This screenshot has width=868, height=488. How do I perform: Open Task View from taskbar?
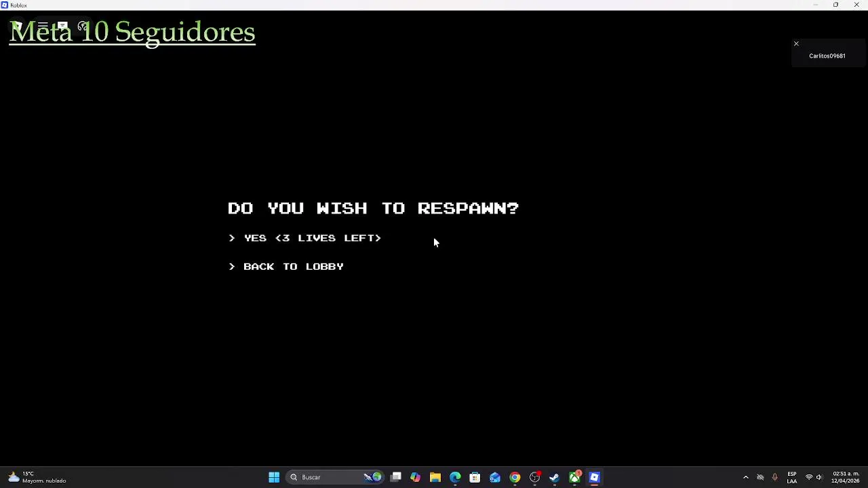coord(396,477)
